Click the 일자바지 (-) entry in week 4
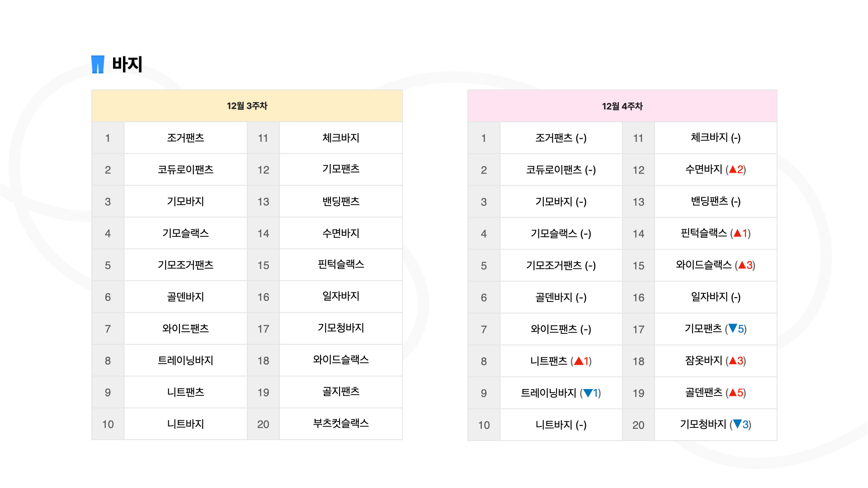This screenshot has height=488, width=868. click(716, 297)
